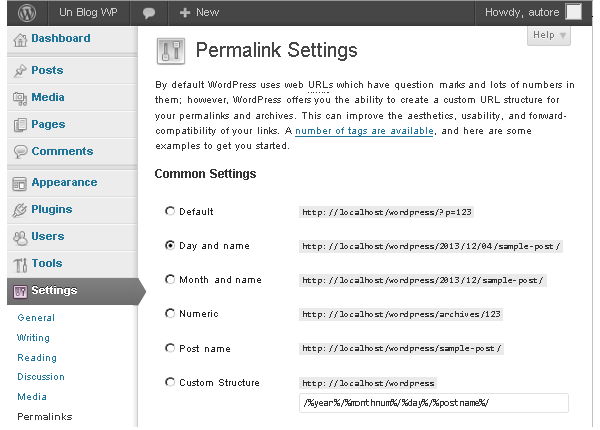
Task: Open the + New dropdown menu
Action: coord(200,12)
